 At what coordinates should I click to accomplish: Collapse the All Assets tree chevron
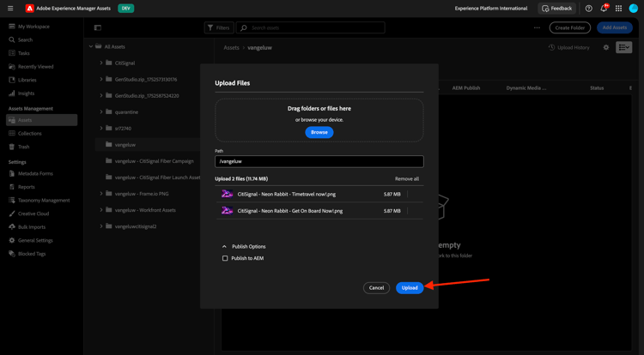tap(91, 46)
